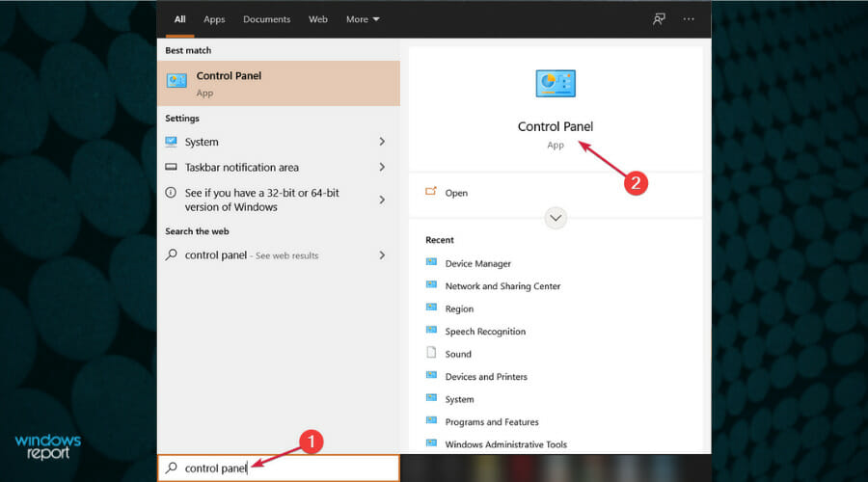Click the search box magnifier icon
868x482 pixels.
click(x=172, y=468)
